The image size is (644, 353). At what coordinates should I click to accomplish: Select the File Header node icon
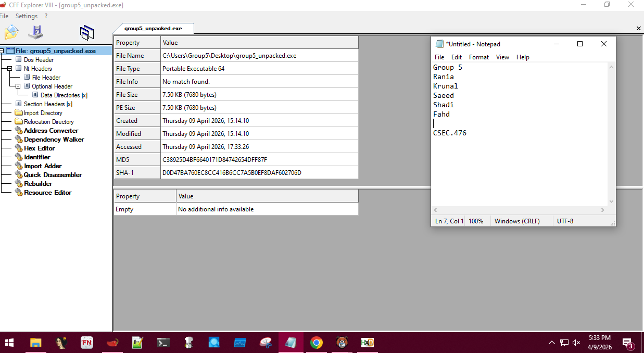27,78
